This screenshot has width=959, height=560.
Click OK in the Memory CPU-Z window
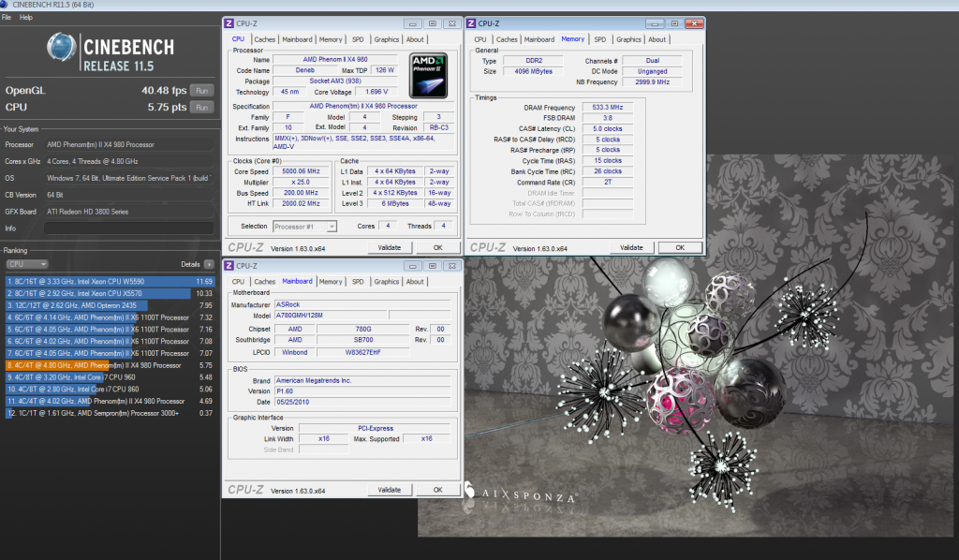point(679,247)
